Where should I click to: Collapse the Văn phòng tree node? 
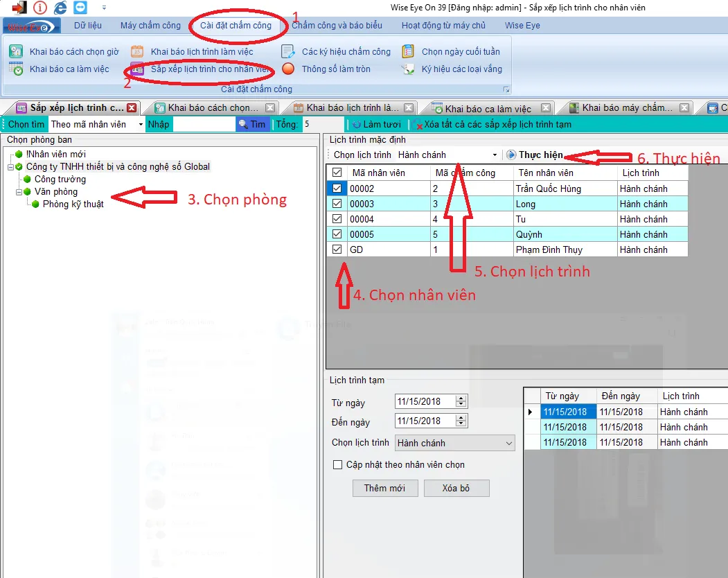point(19,192)
